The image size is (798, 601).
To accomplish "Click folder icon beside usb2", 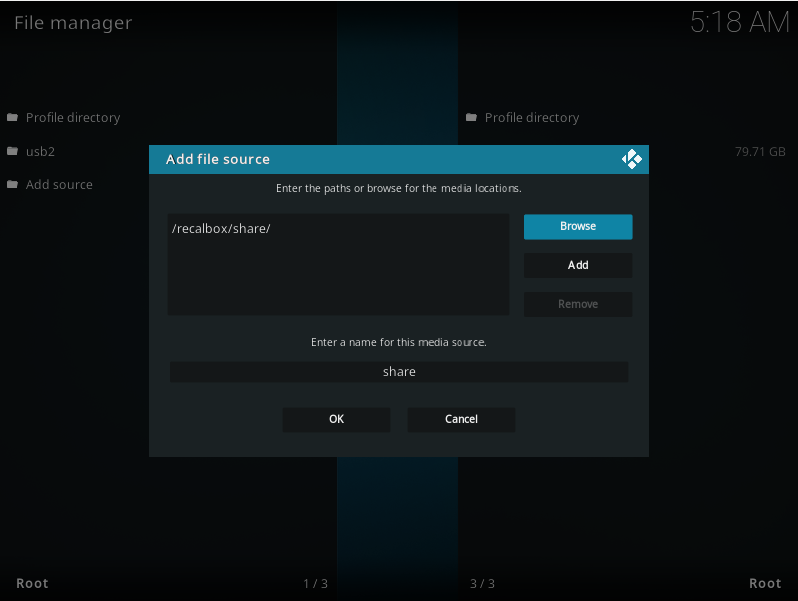I will (13, 151).
